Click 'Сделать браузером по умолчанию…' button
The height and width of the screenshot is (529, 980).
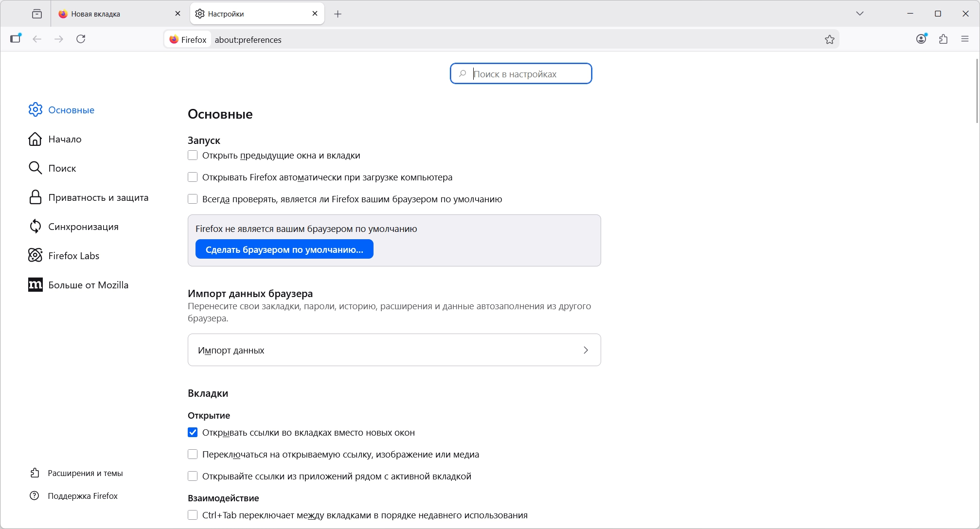(284, 249)
